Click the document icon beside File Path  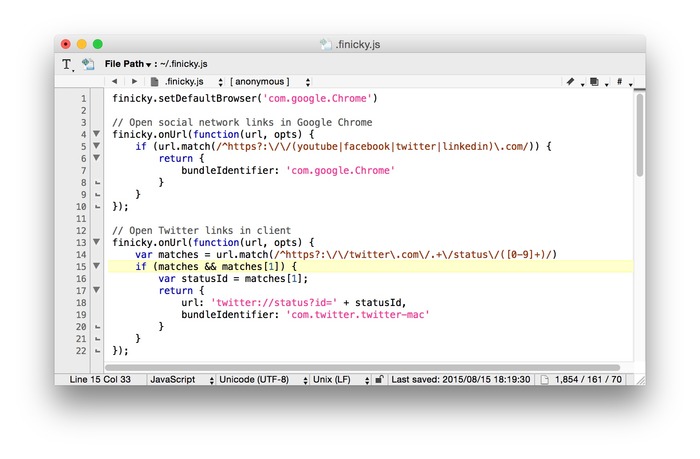pos(88,64)
